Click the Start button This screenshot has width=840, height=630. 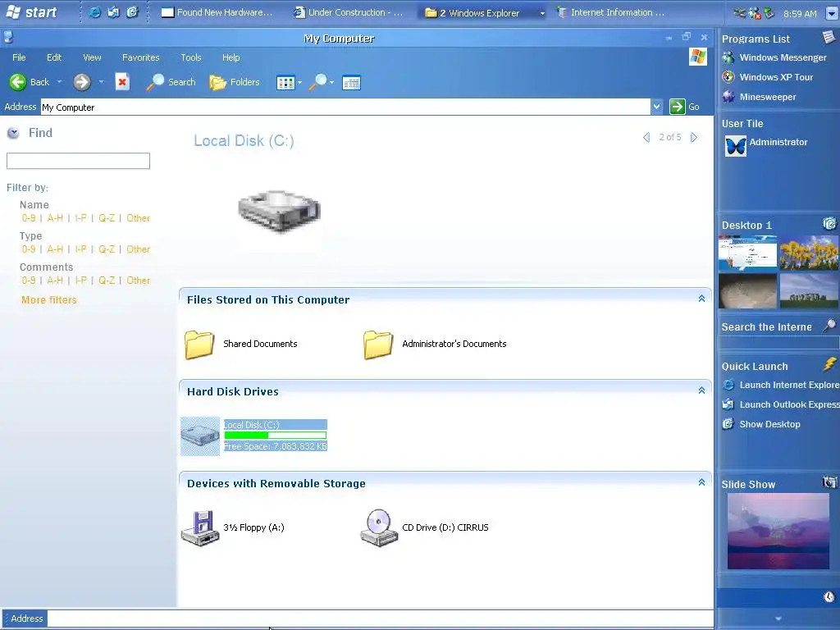point(31,11)
